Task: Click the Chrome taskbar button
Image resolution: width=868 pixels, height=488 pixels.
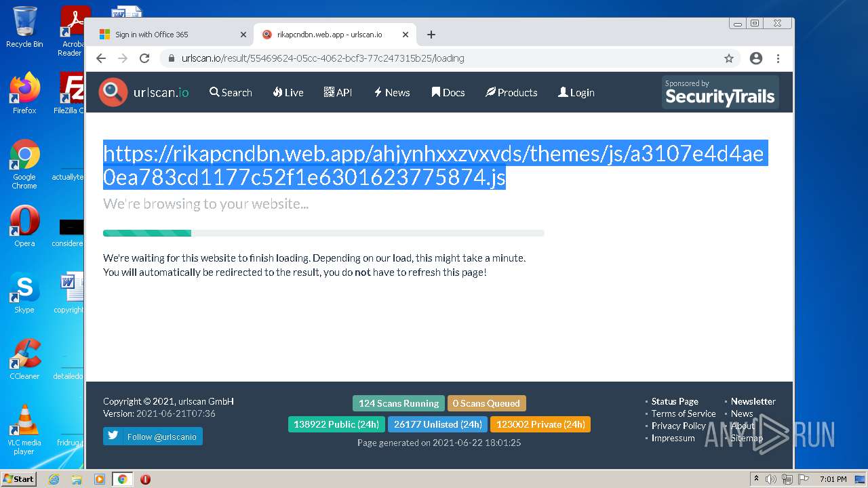Action: point(123,479)
